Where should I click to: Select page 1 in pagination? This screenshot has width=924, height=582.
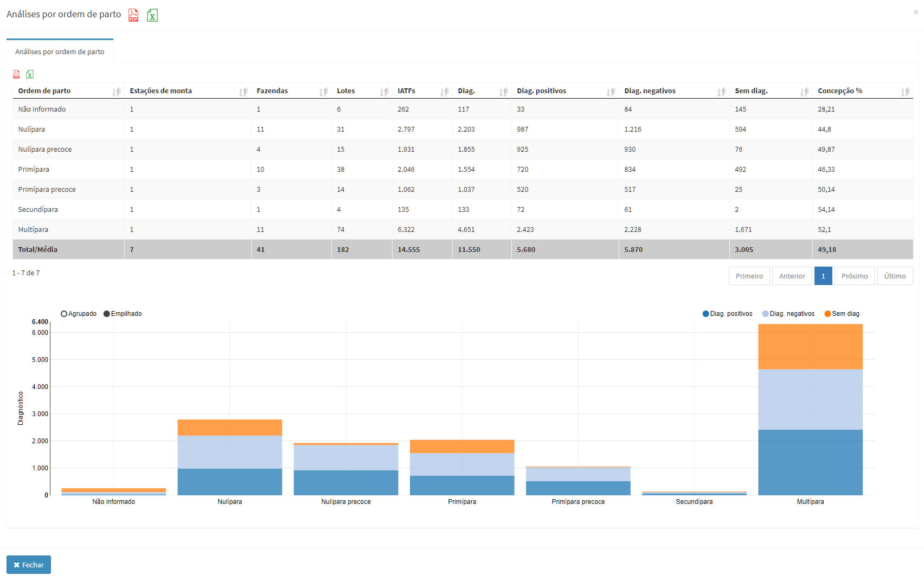pos(823,276)
